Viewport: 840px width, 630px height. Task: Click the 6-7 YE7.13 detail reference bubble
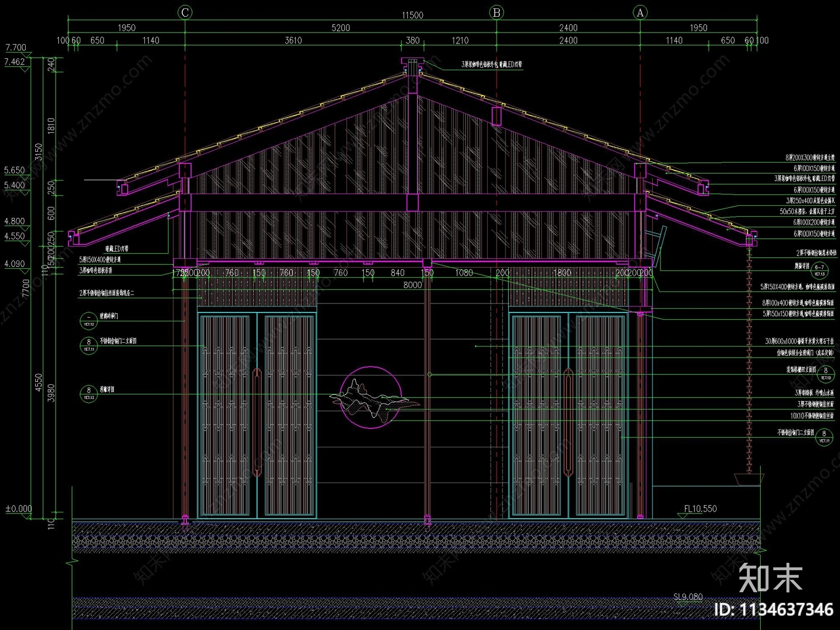pyautogui.click(x=820, y=270)
